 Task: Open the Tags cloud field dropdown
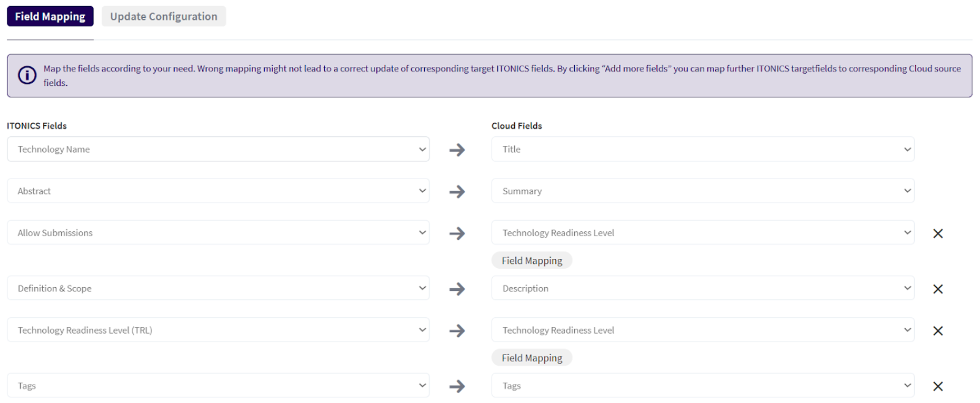point(702,386)
